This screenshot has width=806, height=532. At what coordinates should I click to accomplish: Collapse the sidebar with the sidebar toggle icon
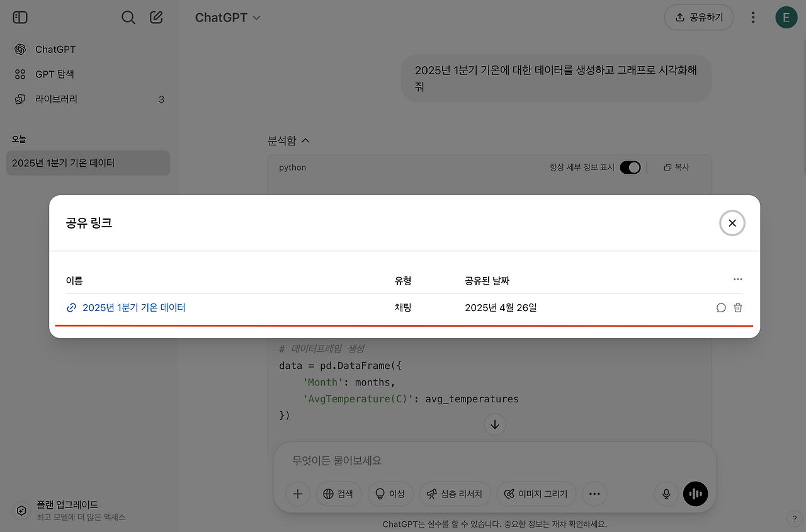20,17
